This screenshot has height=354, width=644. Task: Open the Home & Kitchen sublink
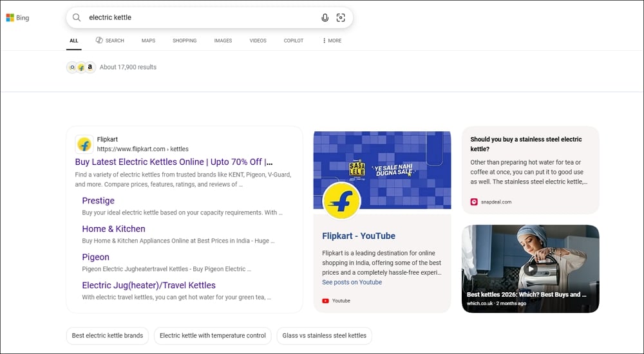pos(114,228)
